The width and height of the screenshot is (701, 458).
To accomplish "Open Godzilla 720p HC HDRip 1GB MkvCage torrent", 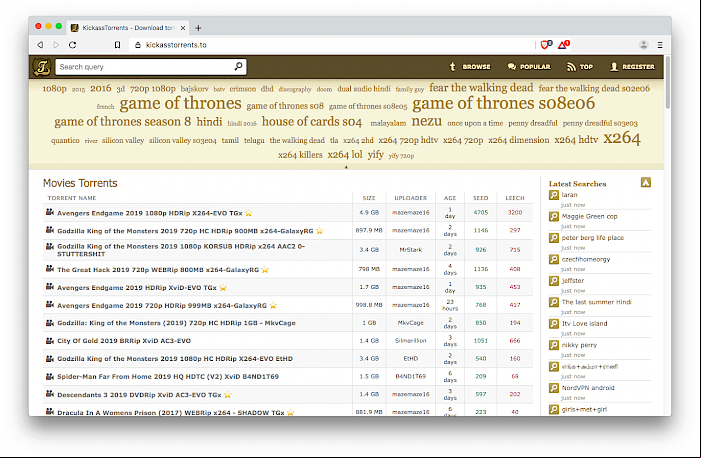I will [x=176, y=323].
